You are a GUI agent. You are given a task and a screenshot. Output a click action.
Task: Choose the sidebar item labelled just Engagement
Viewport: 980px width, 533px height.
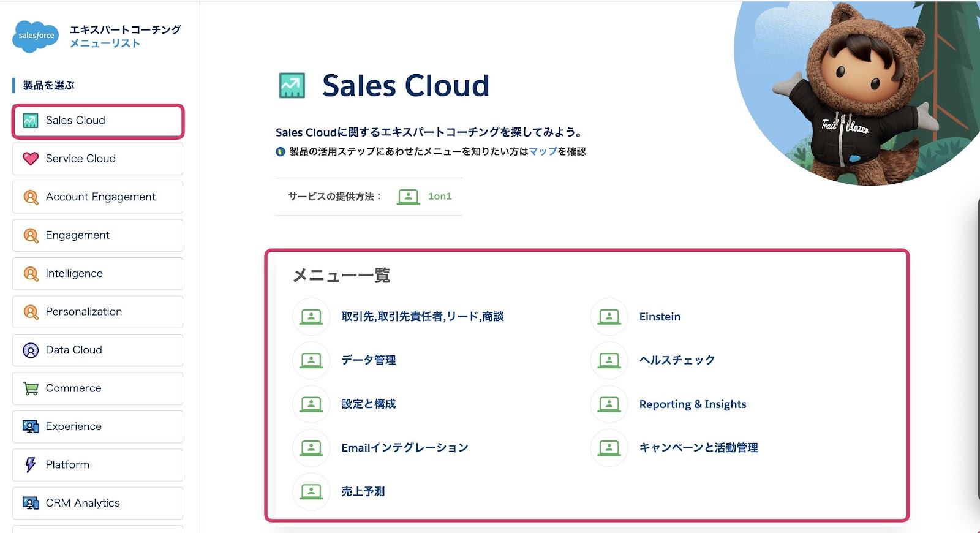(98, 235)
